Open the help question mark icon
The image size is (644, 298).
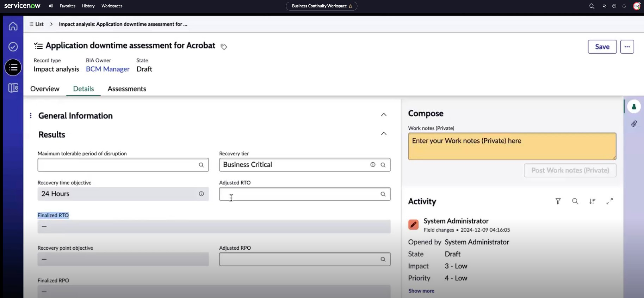point(614,6)
